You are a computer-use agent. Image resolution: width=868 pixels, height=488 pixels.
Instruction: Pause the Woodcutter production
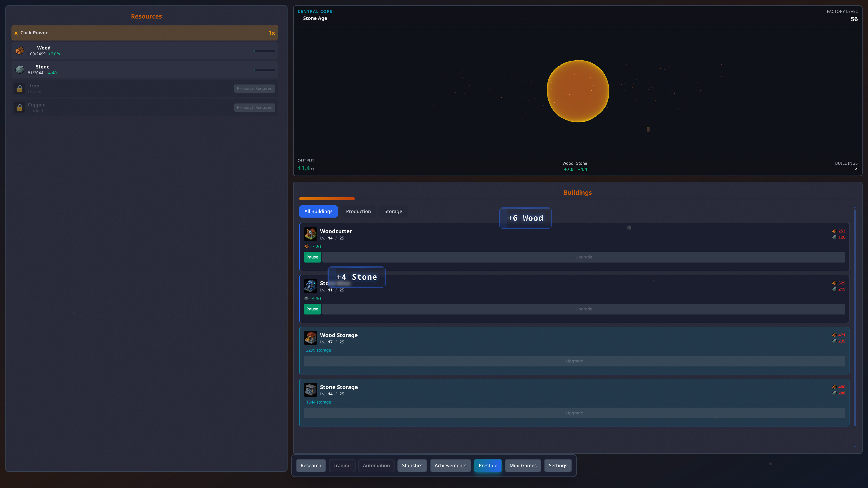(x=312, y=257)
